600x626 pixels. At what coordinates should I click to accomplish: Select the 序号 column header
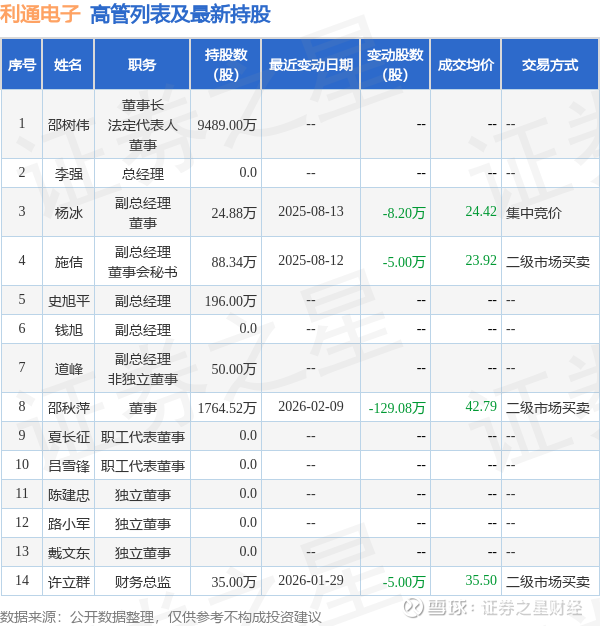(22, 64)
